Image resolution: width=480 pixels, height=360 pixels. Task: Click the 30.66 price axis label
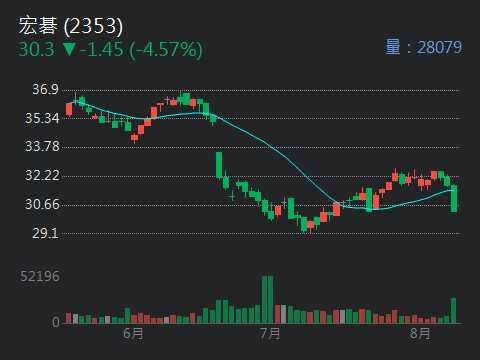[42, 204]
